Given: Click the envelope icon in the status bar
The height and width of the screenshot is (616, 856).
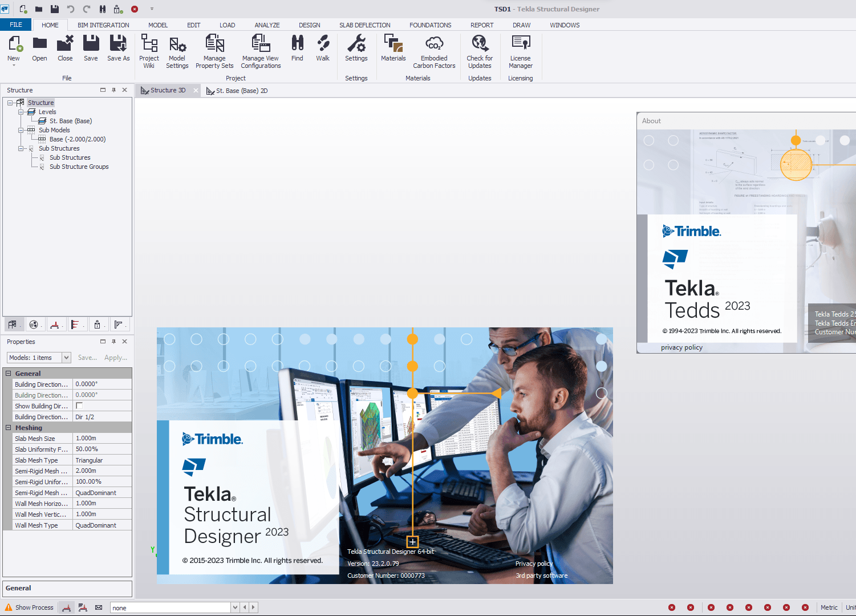Looking at the screenshot, I should (99, 607).
